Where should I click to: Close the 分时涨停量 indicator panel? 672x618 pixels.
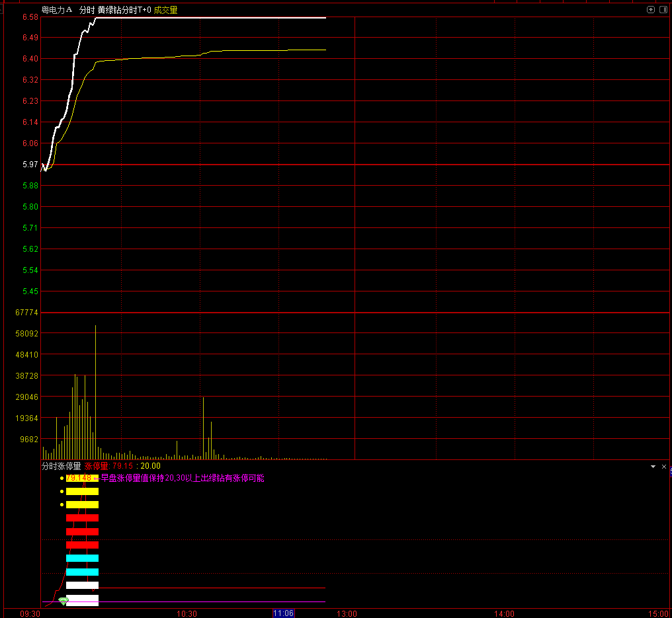coord(664,467)
